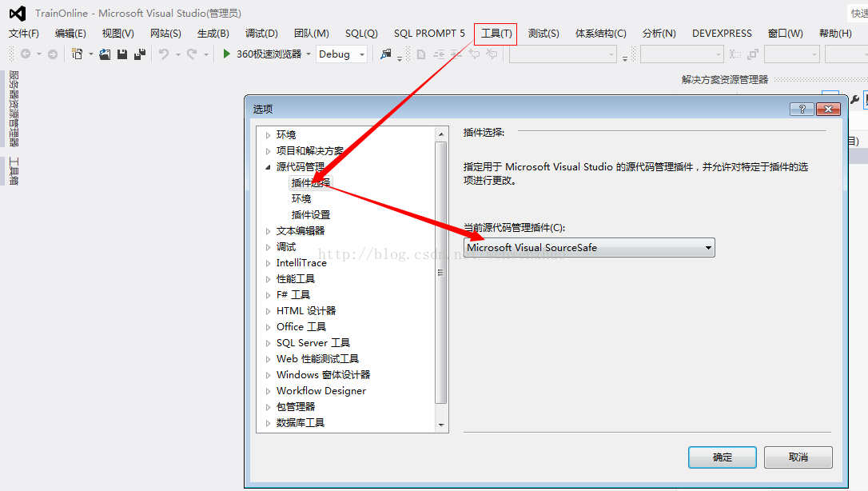Expand the IntelliTrace tree node
This screenshot has width=868, height=491.
[268, 263]
